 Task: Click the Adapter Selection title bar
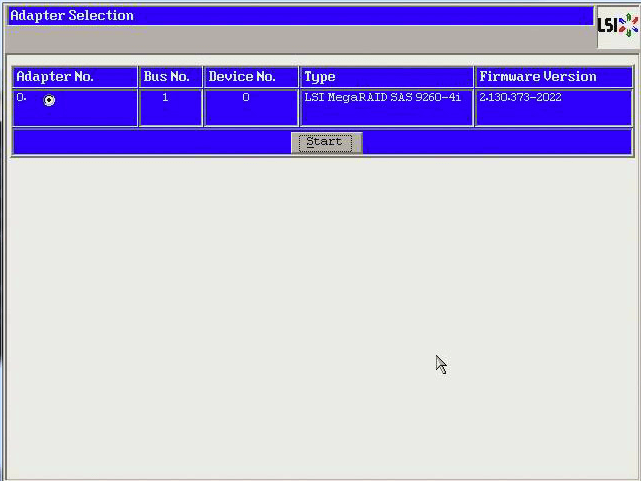click(300, 16)
